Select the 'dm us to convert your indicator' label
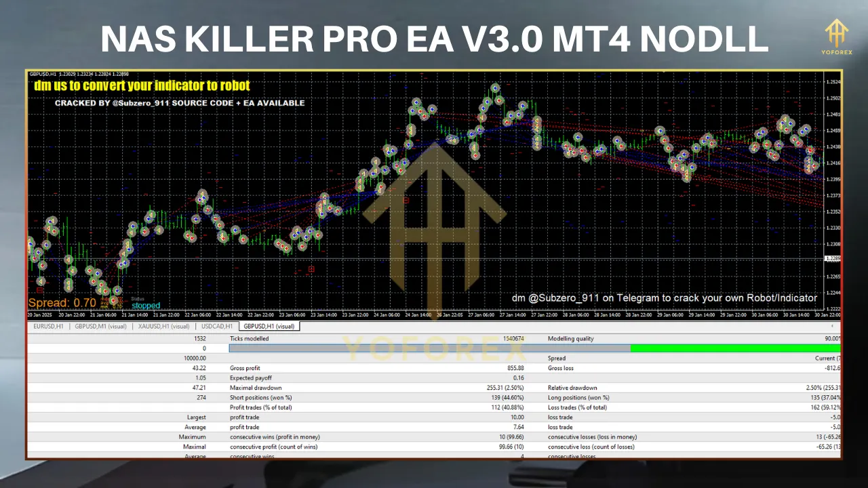The width and height of the screenshot is (868, 488). click(x=142, y=86)
